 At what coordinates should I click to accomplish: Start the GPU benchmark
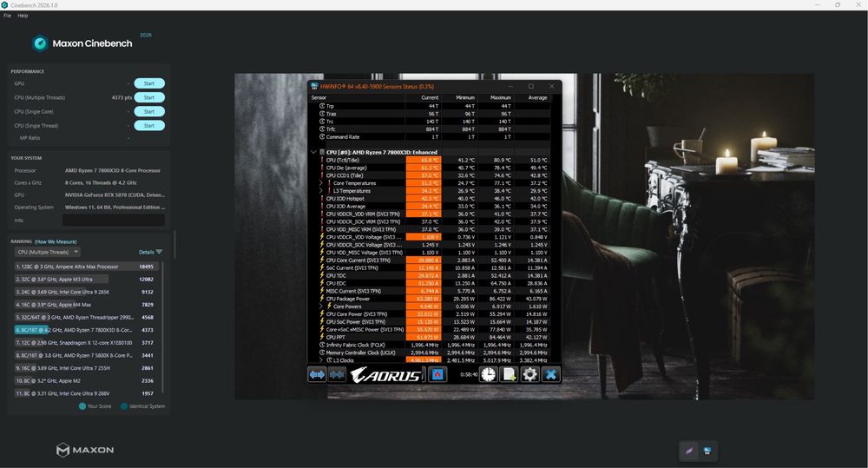click(x=149, y=83)
